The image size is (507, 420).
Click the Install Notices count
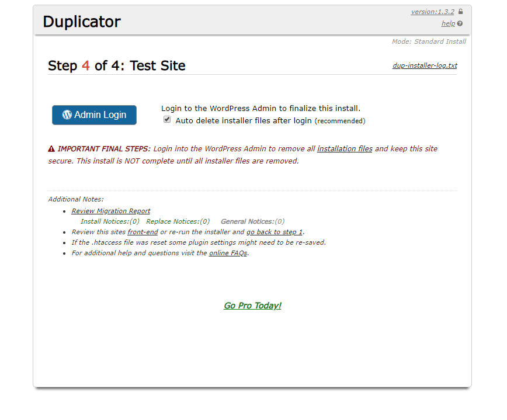point(110,221)
